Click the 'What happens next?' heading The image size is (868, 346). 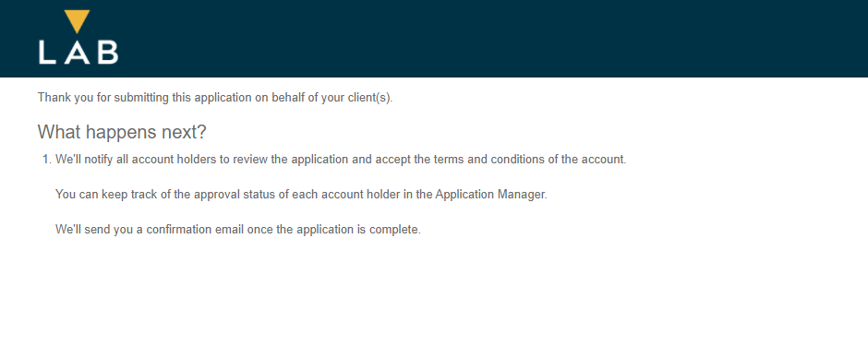(x=122, y=132)
